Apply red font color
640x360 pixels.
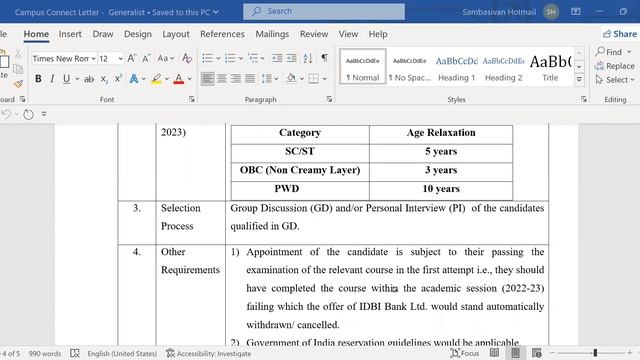pyautogui.click(x=178, y=79)
